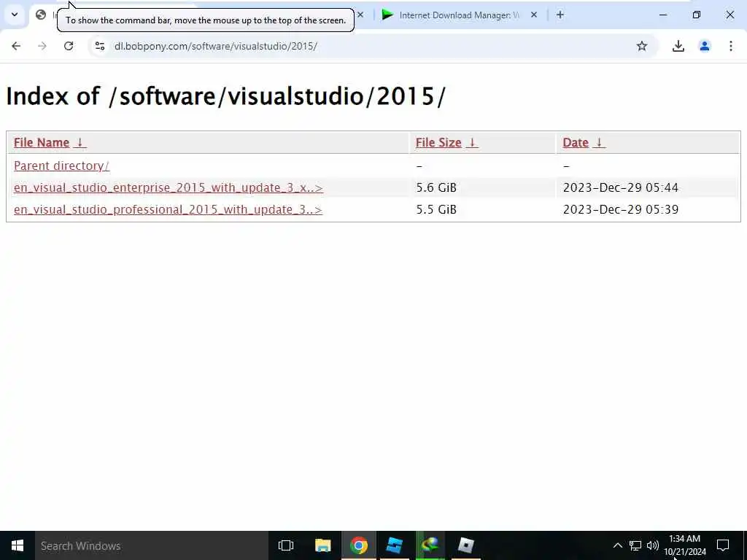Open Chrome three-dot menu

pyautogui.click(x=730, y=46)
